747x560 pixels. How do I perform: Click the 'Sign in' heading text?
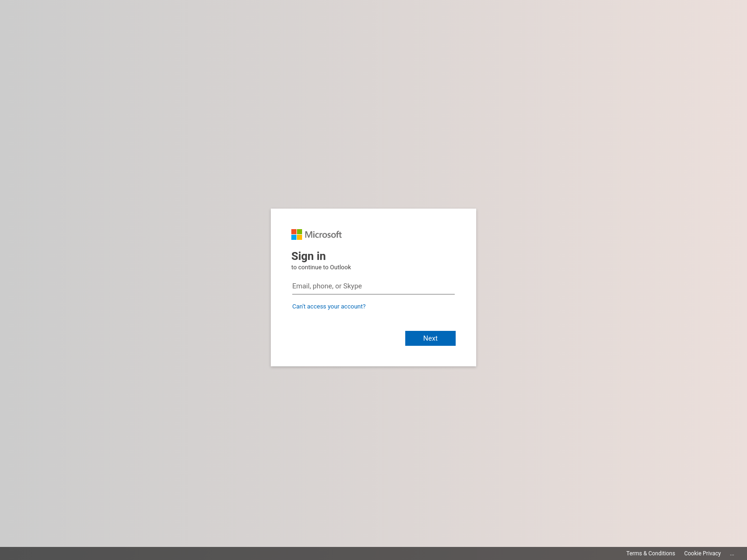tap(309, 256)
